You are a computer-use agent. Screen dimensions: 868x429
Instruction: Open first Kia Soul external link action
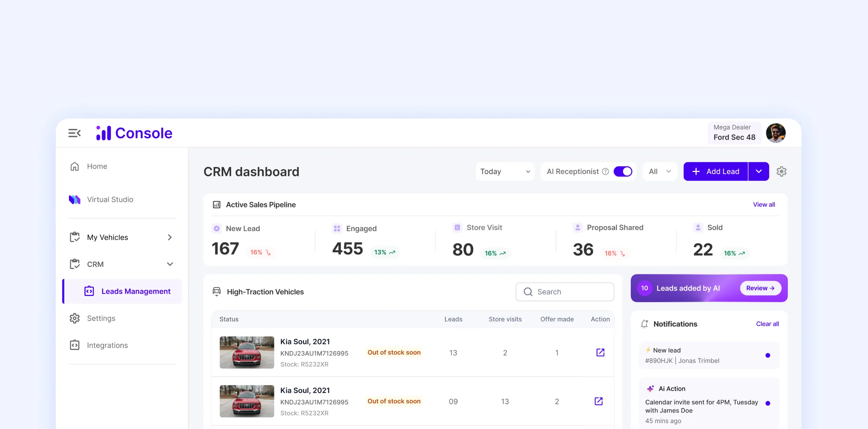pyautogui.click(x=600, y=352)
